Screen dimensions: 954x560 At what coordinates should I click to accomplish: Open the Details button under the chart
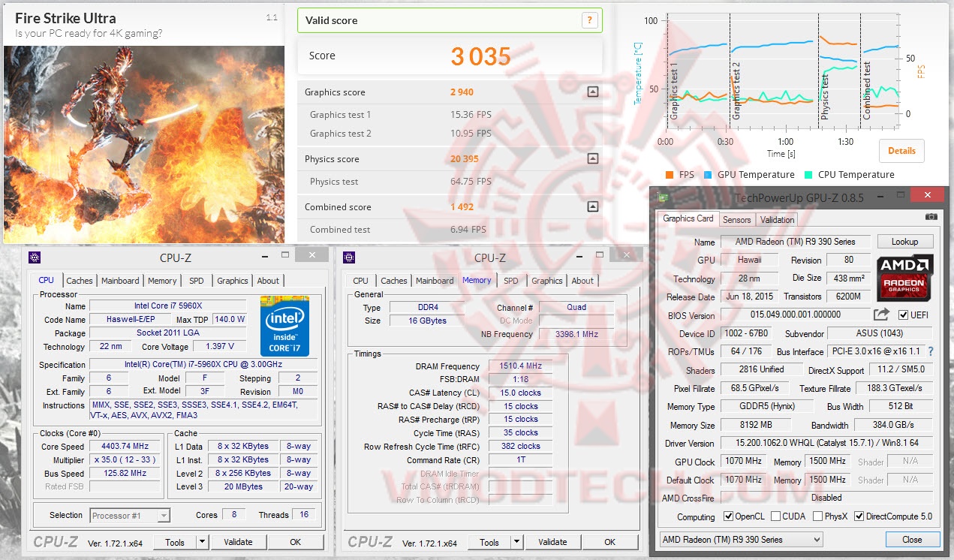[901, 150]
